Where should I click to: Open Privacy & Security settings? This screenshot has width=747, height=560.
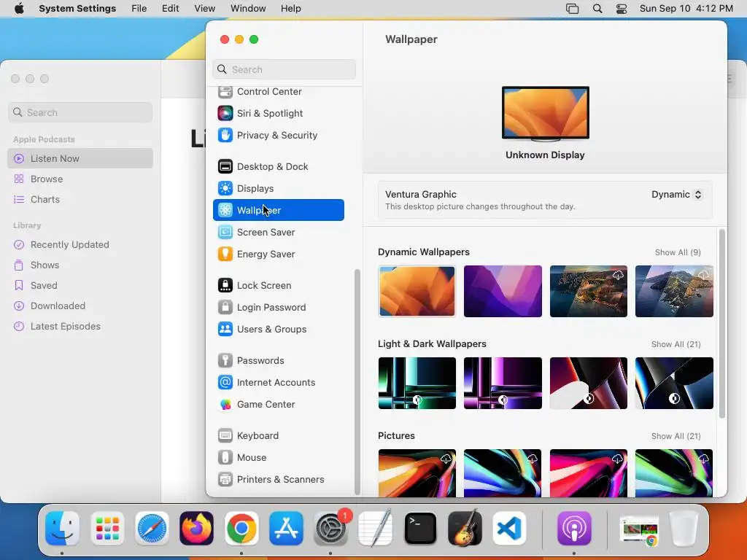point(278,135)
